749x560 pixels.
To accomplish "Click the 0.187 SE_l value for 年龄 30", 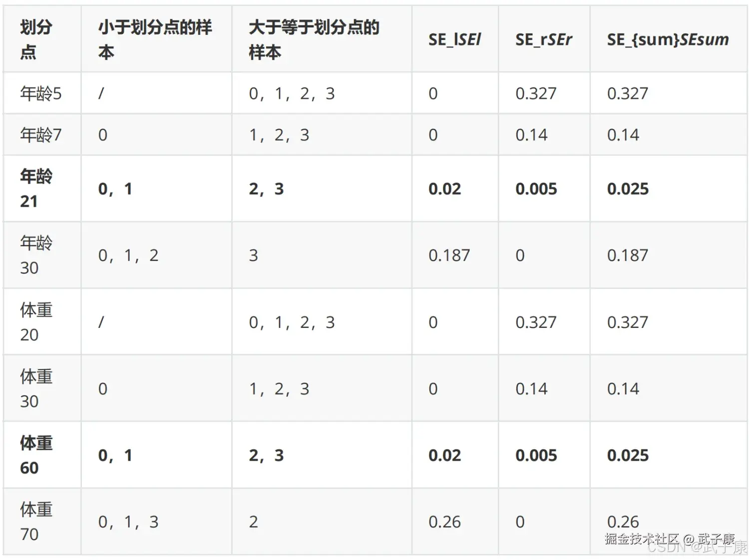I will pos(449,255).
